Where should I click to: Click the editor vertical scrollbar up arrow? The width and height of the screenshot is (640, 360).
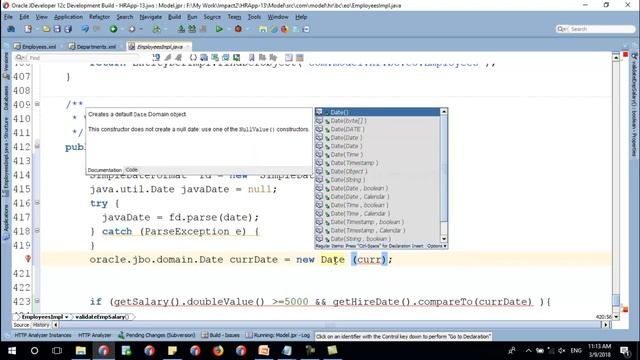616,58
